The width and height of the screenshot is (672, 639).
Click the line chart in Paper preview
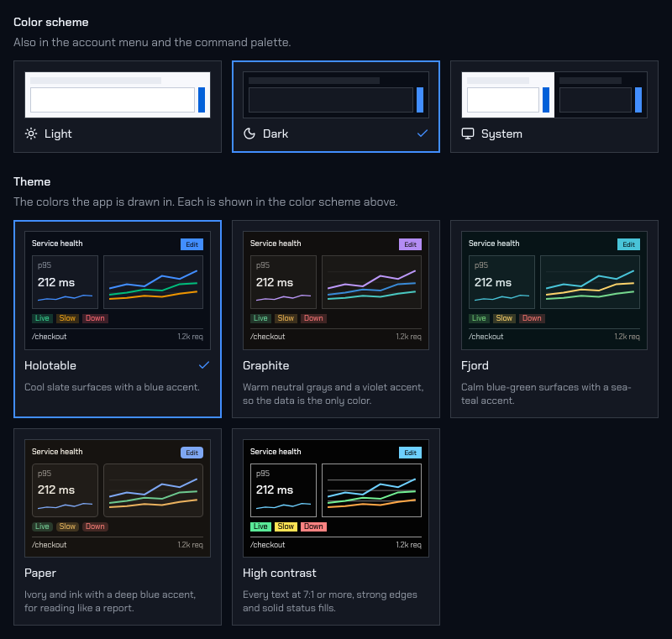pos(154,490)
